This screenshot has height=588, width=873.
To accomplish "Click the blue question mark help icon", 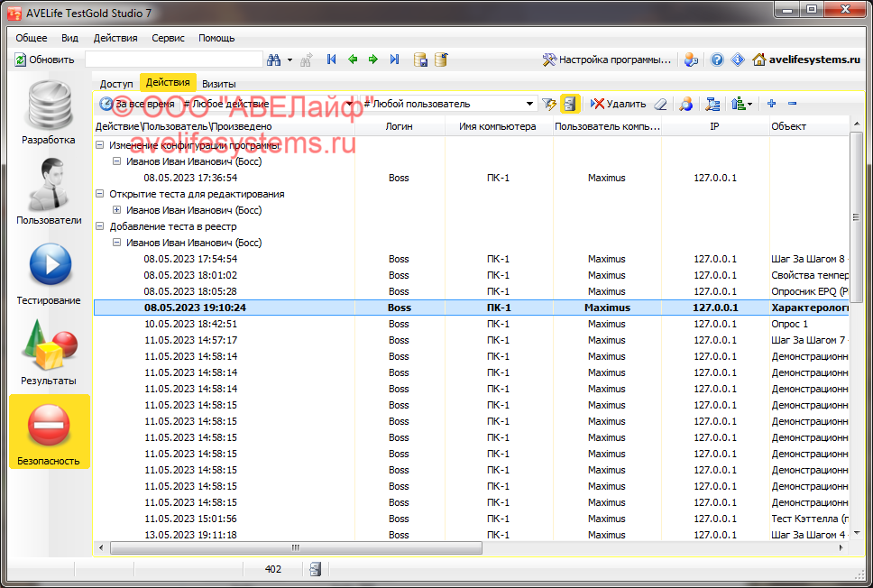I will click(x=717, y=60).
